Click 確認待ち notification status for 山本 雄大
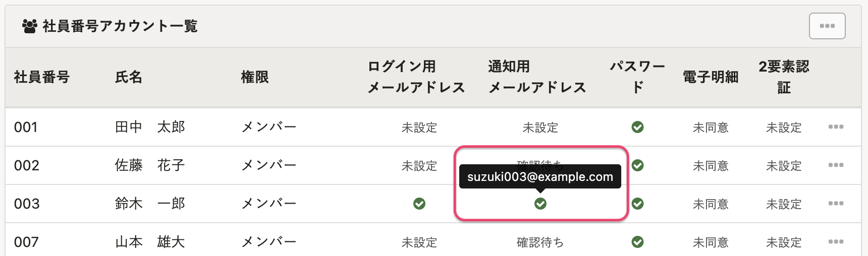This screenshot has height=256, width=868. pos(540,242)
